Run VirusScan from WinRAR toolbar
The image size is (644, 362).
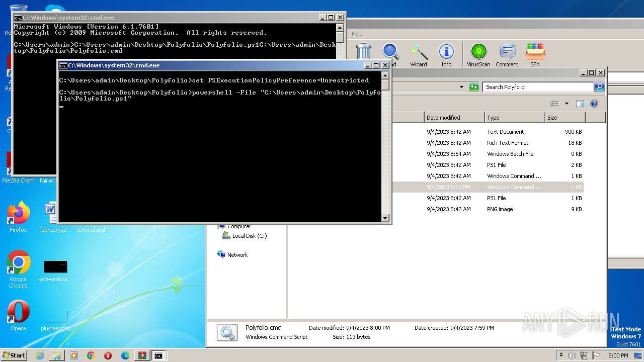478,54
